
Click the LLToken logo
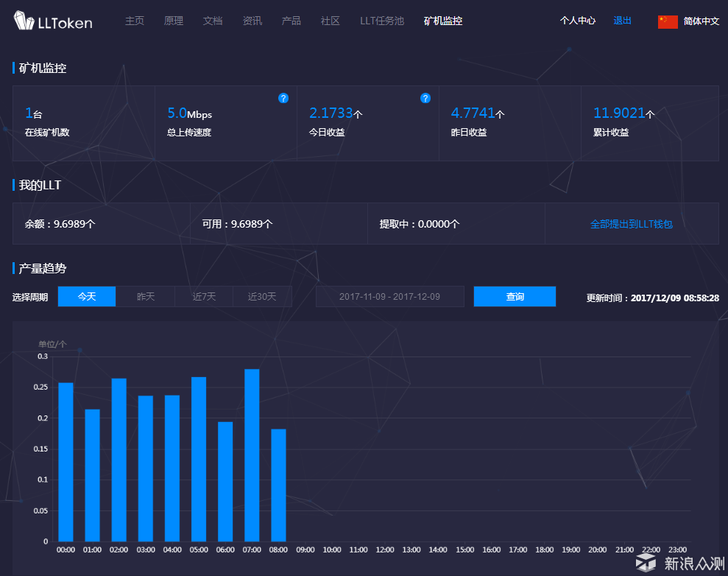tap(53, 21)
